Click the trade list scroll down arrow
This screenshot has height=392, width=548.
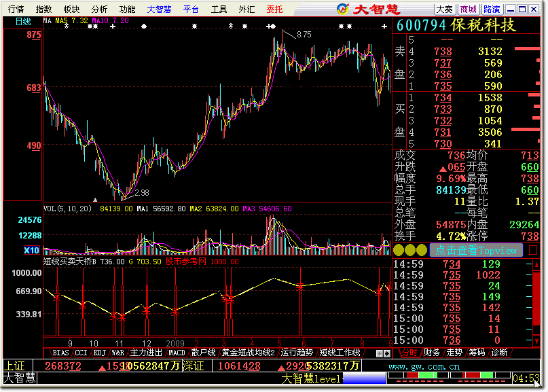point(536,340)
